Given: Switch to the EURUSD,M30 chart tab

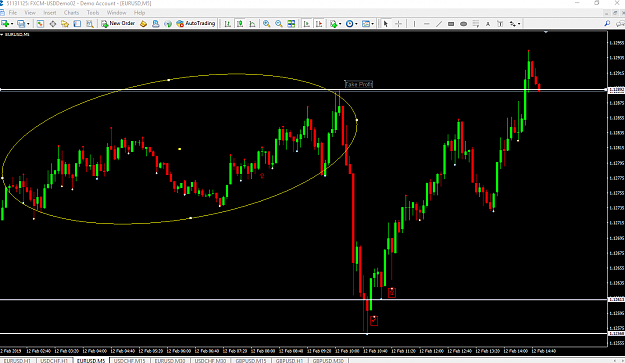Looking at the screenshot, I should coord(170,360).
